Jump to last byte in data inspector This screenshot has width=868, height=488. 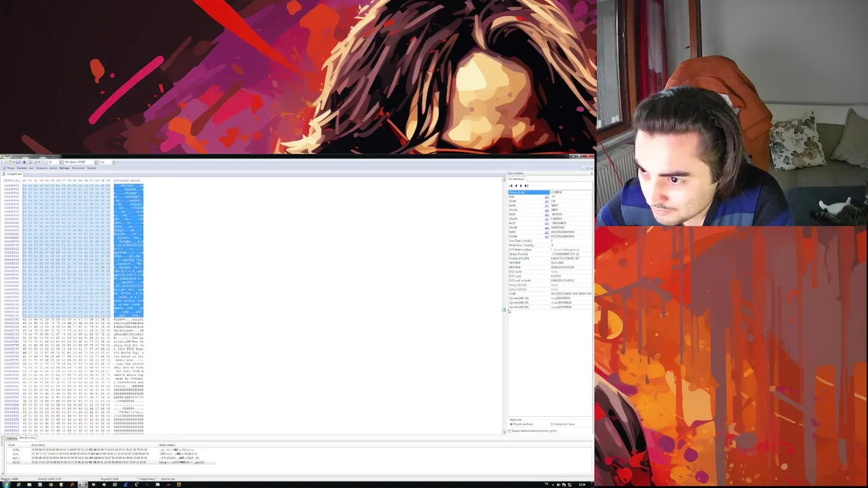[x=526, y=186]
